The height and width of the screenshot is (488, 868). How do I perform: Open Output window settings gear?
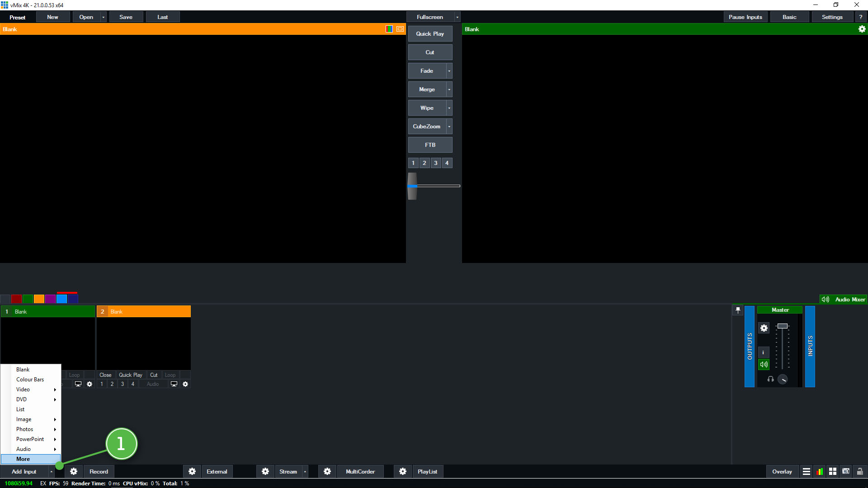(862, 29)
